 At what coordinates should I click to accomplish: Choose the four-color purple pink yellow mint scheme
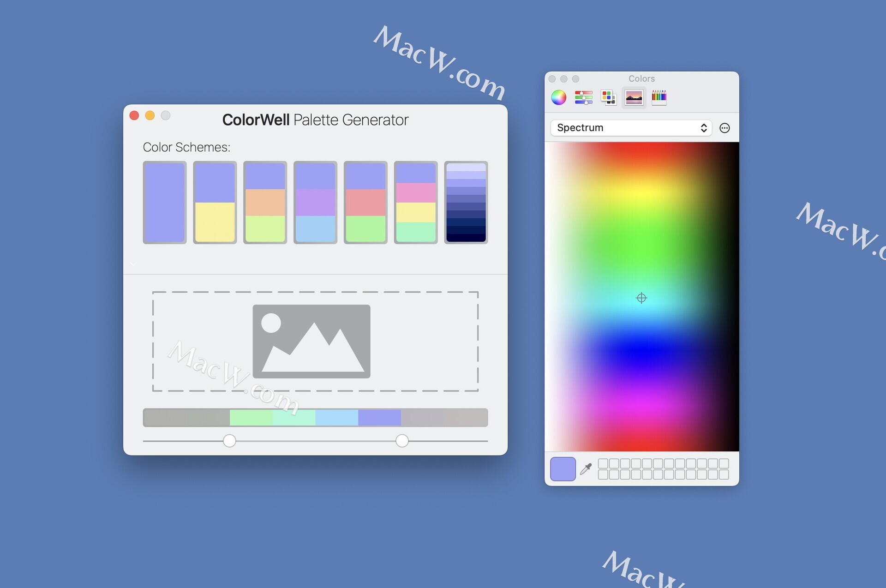click(x=416, y=202)
